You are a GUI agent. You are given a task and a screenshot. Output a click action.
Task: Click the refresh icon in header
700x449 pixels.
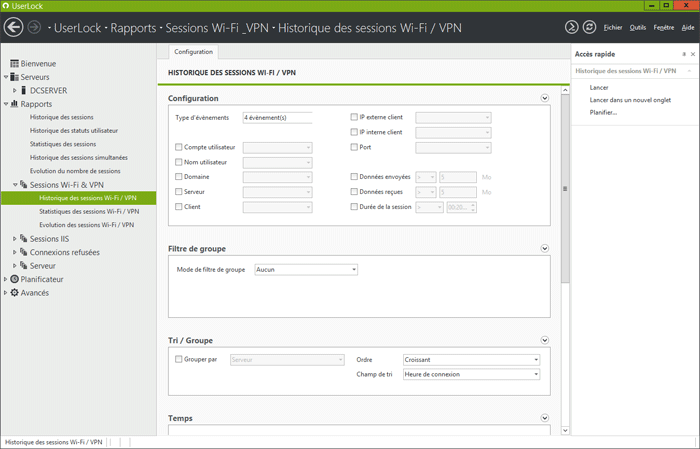click(x=589, y=27)
